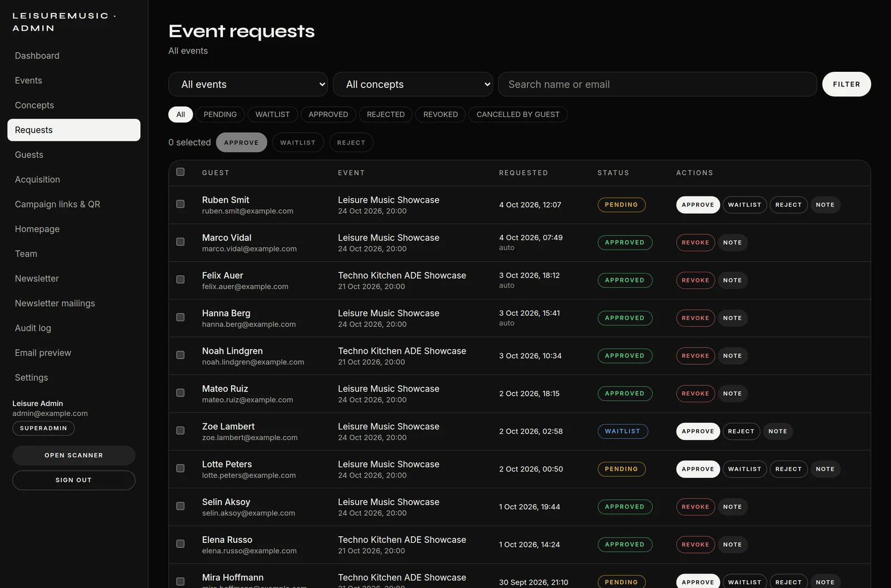The image size is (891, 588).
Task: Open the Audit log page
Action: pyautogui.click(x=74, y=328)
